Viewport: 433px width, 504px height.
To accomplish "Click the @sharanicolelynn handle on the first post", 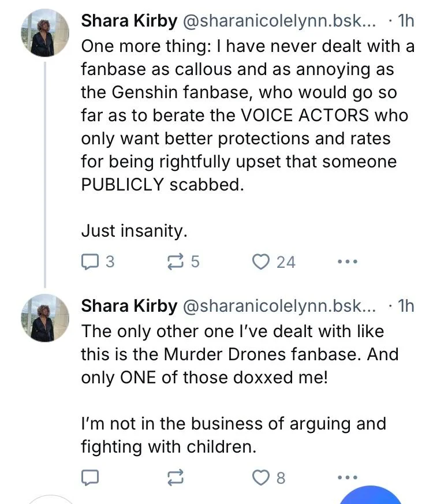I will [x=279, y=21].
